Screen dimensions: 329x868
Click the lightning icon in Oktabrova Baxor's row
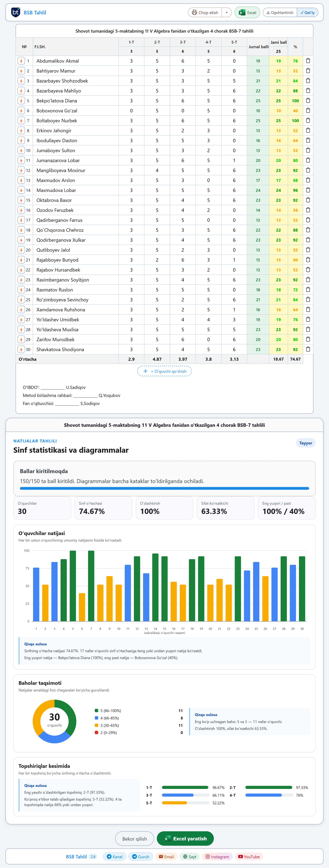[21, 200]
